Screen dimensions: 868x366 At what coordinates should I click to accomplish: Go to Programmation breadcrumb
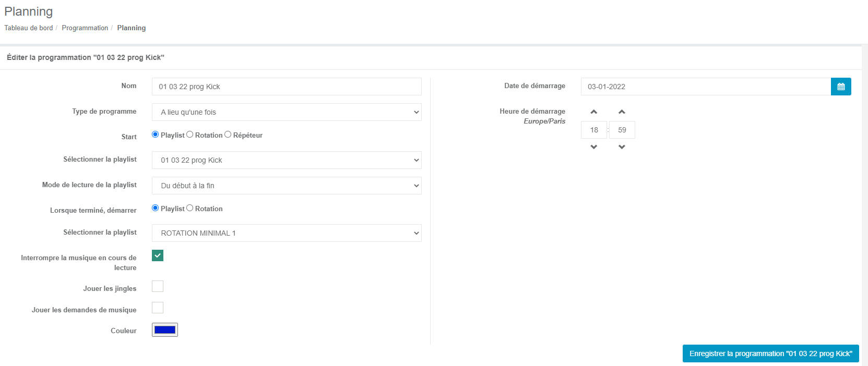point(85,28)
